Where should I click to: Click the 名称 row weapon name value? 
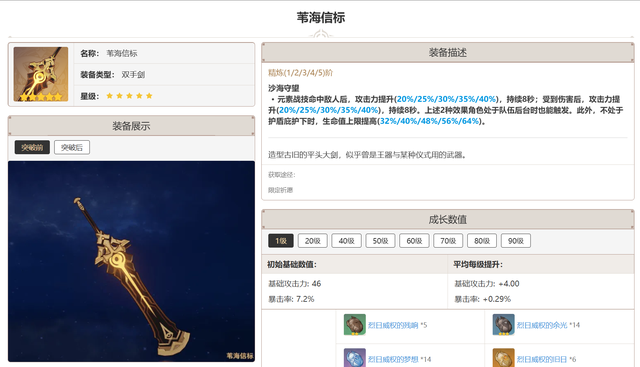click(x=122, y=53)
